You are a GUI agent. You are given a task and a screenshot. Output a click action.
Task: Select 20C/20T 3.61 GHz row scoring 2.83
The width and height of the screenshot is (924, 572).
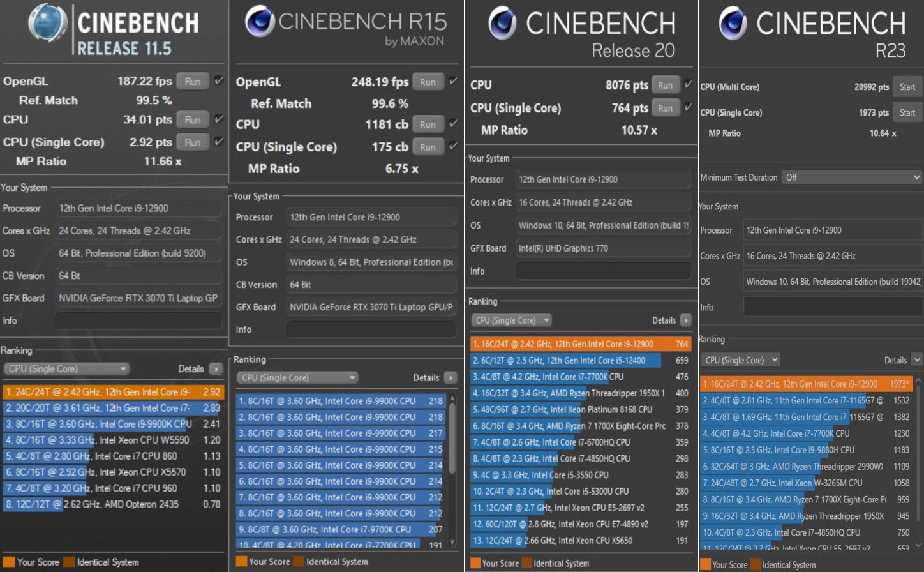coord(112,408)
